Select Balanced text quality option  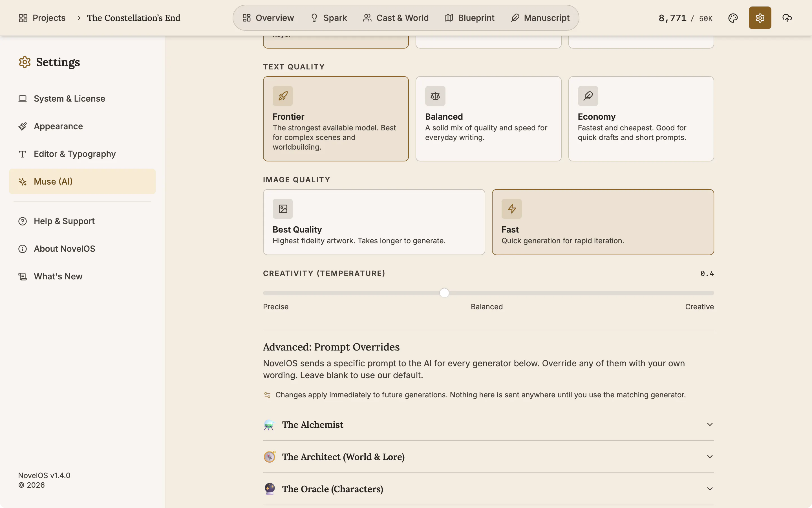[x=488, y=119]
